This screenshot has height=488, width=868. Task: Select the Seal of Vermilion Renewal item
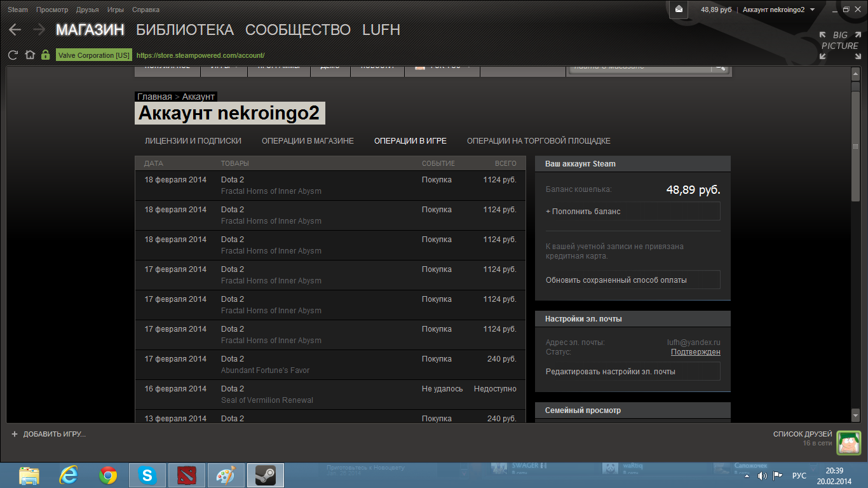pos(267,400)
